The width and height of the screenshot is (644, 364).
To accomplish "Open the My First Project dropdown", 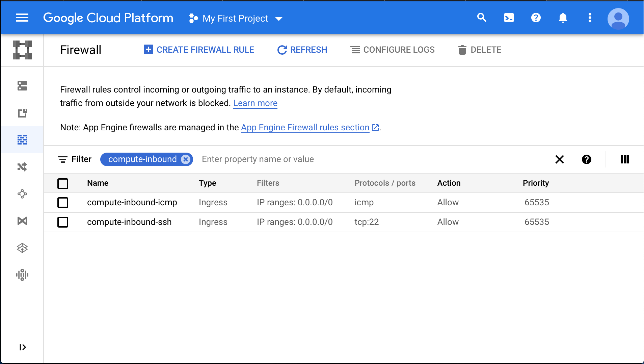I will [x=236, y=18].
